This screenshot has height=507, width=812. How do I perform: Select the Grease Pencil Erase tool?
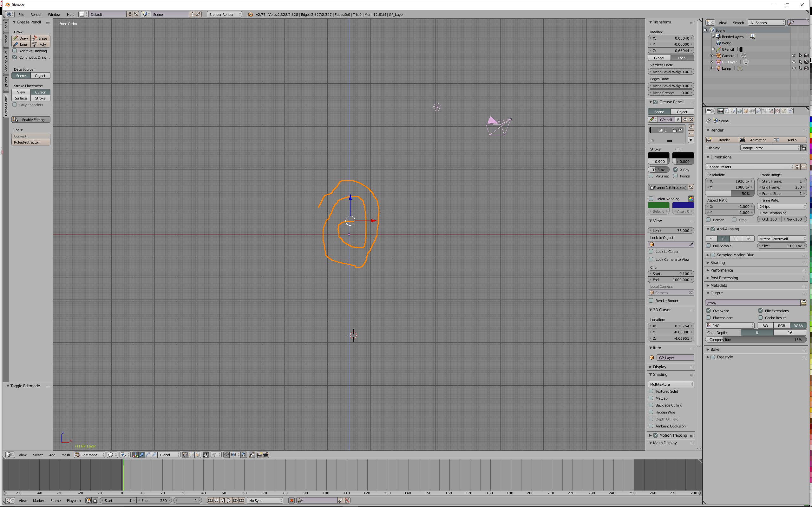(40, 38)
